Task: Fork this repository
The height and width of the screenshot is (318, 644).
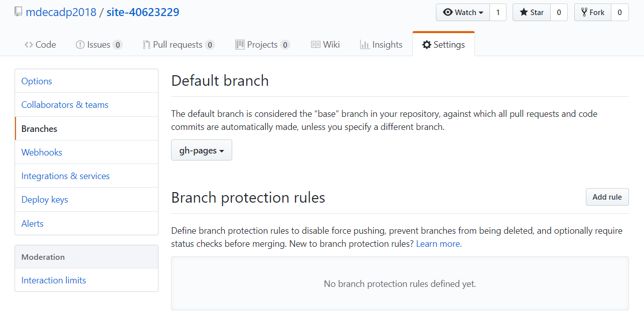Action: click(x=592, y=13)
